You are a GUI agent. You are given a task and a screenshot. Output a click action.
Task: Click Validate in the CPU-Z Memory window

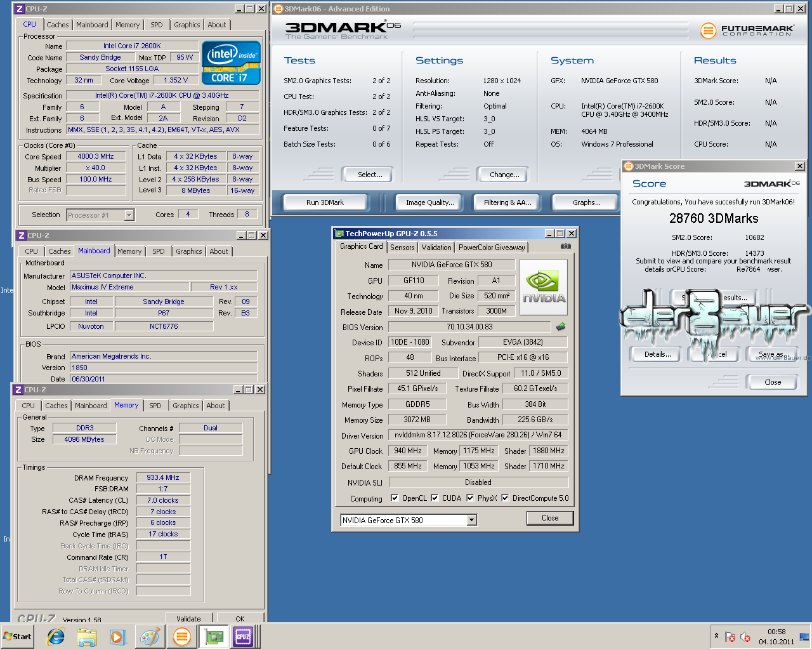188,618
